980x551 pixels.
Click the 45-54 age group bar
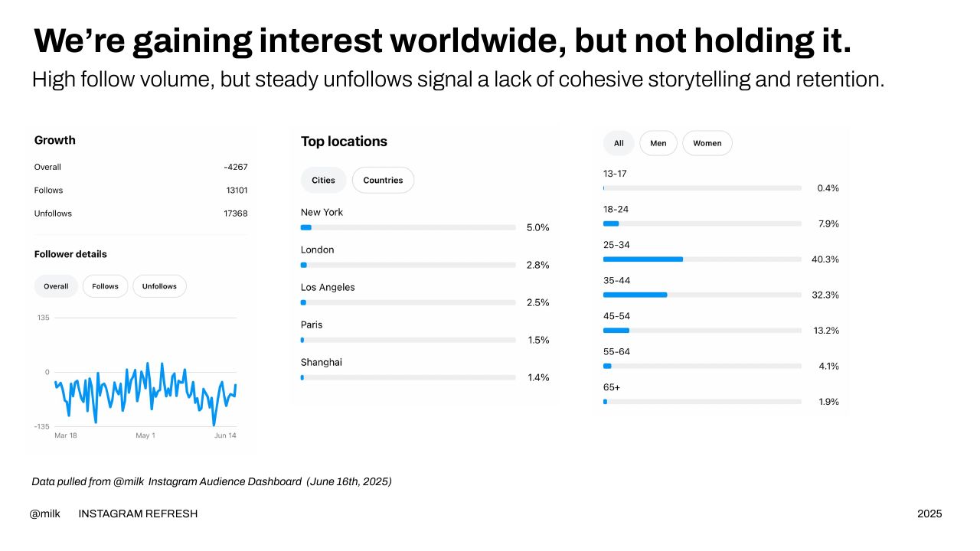[702, 331]
